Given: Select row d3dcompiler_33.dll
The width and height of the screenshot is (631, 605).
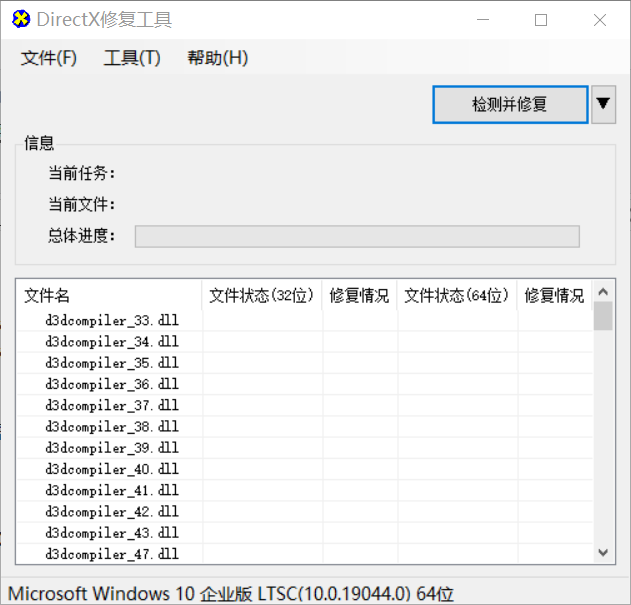Looking at the screenshot, I should pyautogui.click(x=305, y=321).
